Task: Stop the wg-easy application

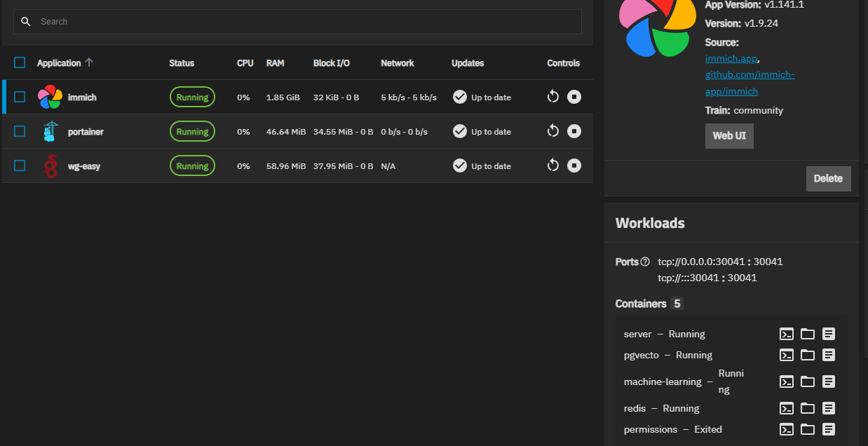Action: click(x=574, y=165)
